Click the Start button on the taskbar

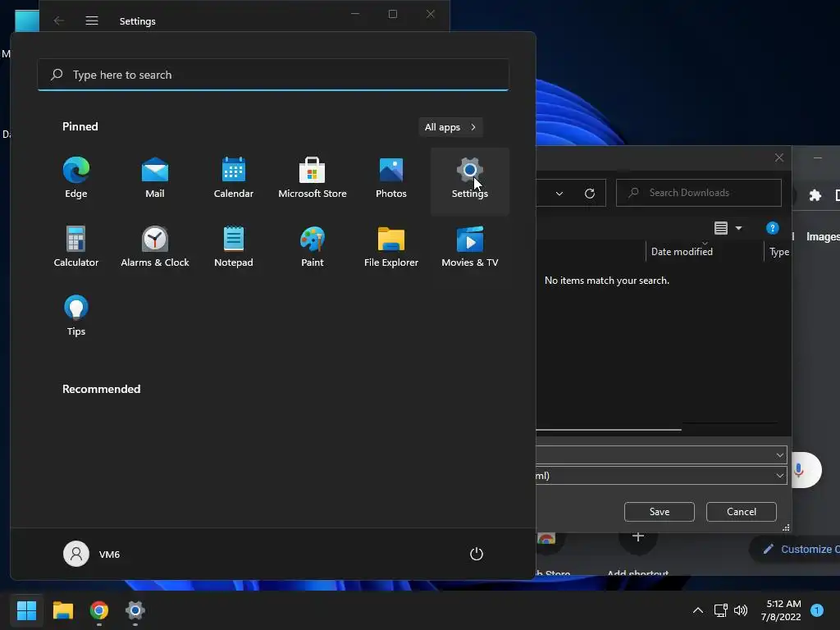26,610
